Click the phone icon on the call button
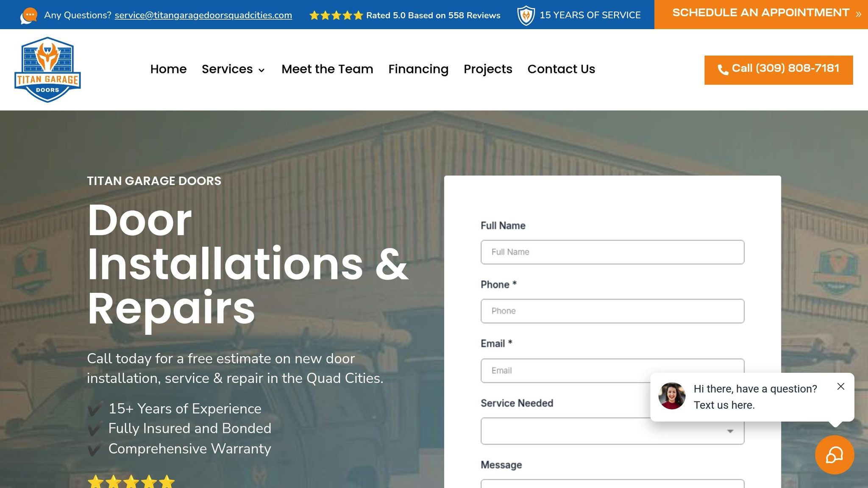Screen dimensions: 868x488 (723, 70)
